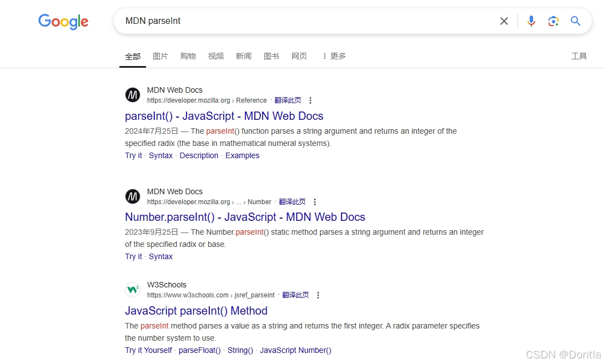Click MDN Web Docs name above Number.parseInt()
The width and height of the screenshot is (603, 364).
(x=174, y=191)
